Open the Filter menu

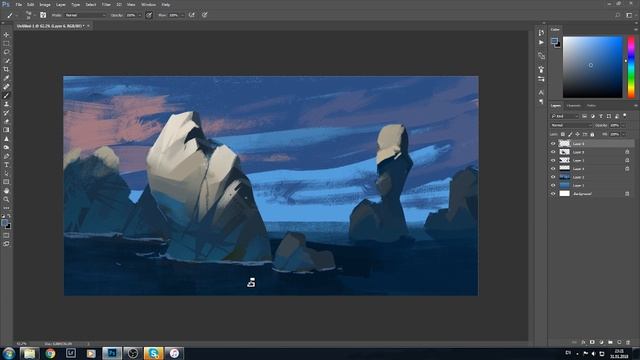click(x=106, y=4)
